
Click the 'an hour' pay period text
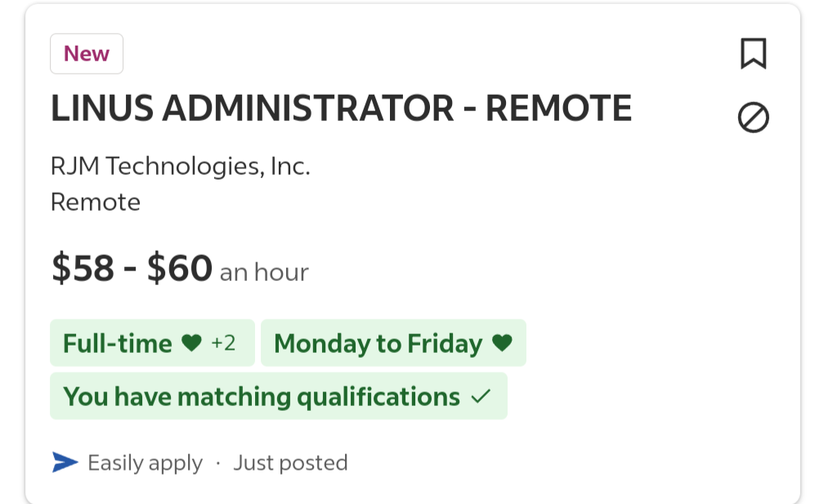(x=264, y=273)
